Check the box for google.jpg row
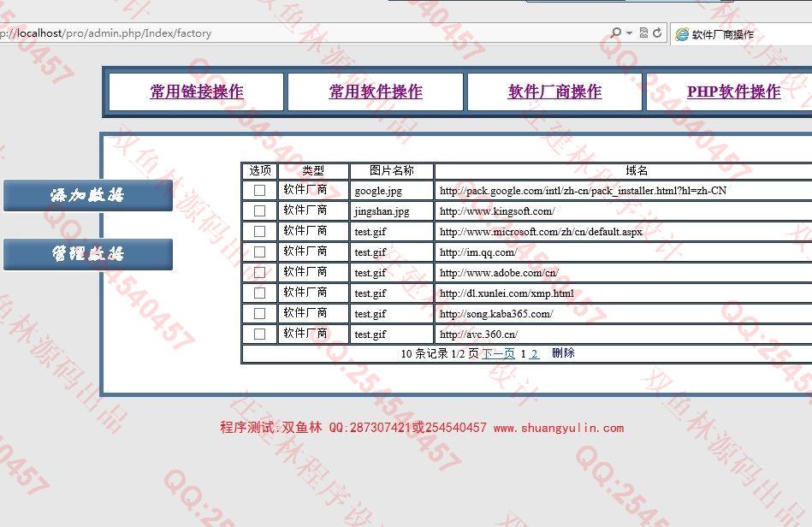 pos(259,191)
